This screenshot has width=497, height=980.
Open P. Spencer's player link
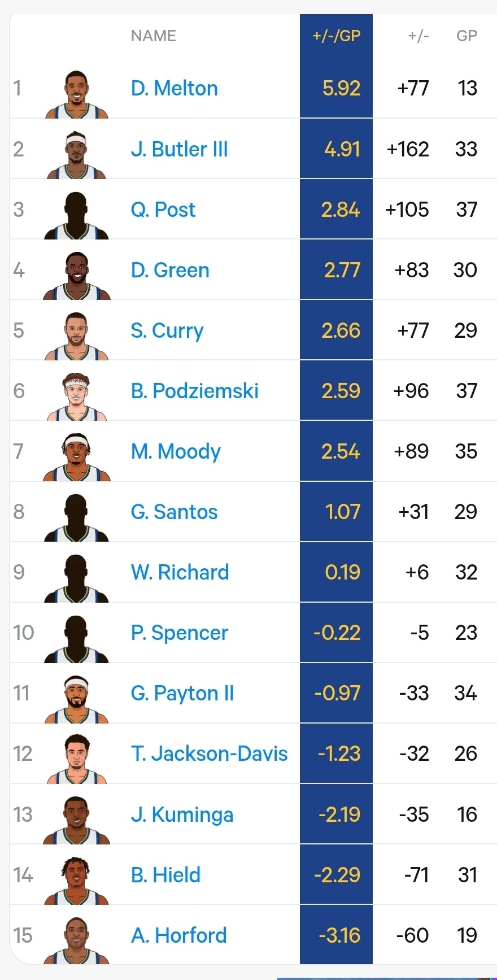tap(180, 633)
